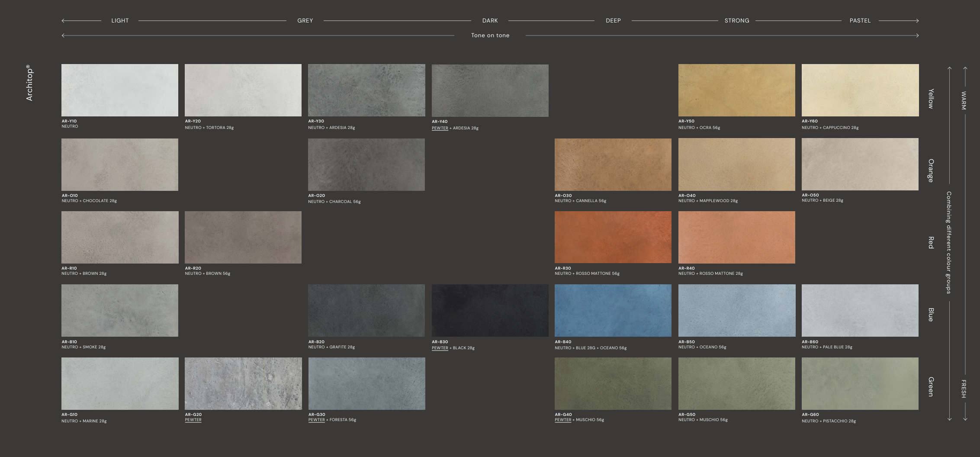Click the PASTEL column heading
This screenshot has height=457, width=980.
[x=860, y=21]
